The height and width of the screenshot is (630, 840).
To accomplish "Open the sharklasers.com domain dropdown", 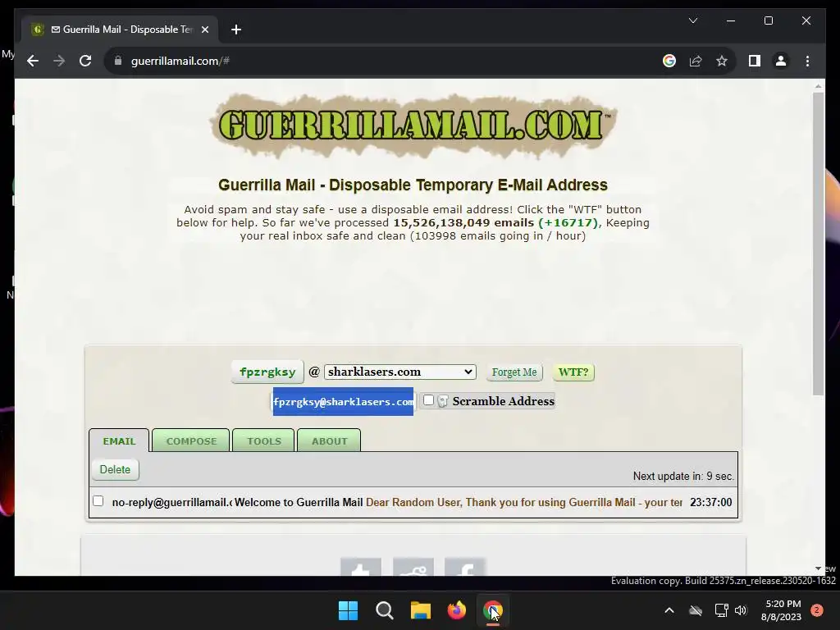I will (x=399, y=372).
